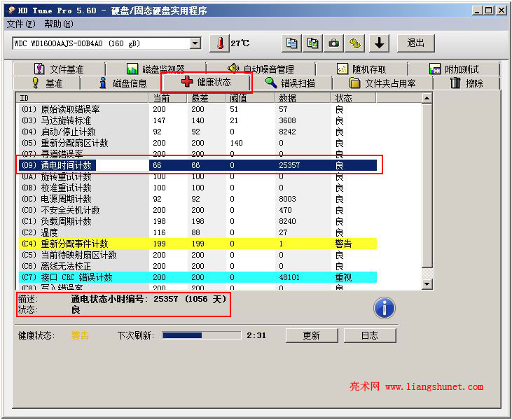Click the data value 48101
Screen dimensions: 512x420
289,277
